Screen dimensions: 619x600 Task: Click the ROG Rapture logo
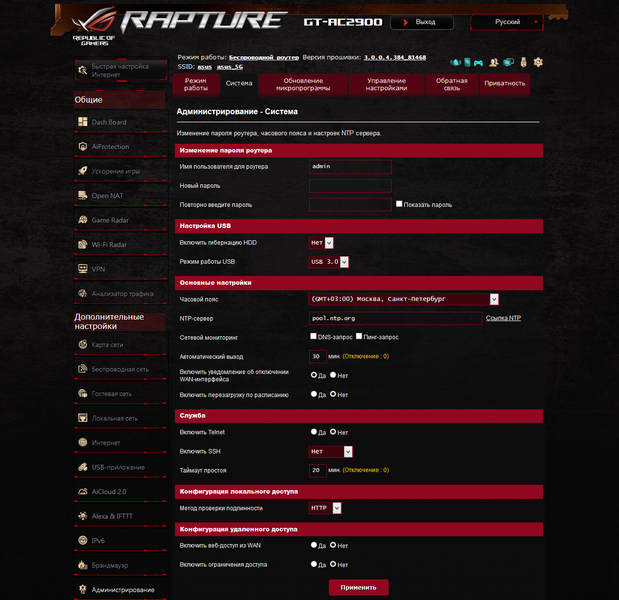click(178, 24)
